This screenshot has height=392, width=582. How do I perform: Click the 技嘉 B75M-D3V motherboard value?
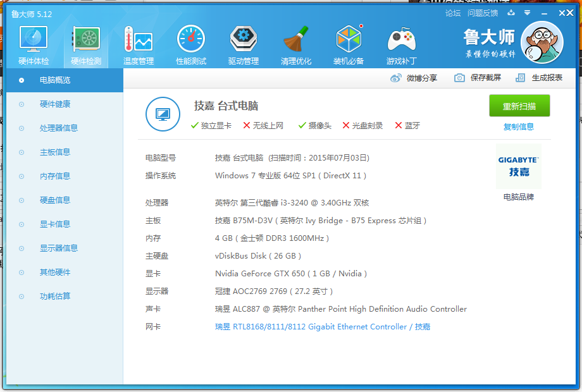pos(321,221)
